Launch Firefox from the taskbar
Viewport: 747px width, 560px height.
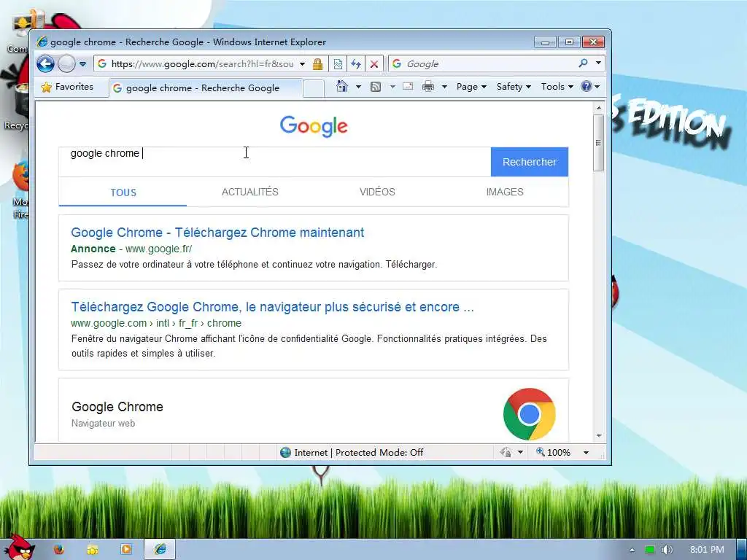pos(58,550)
